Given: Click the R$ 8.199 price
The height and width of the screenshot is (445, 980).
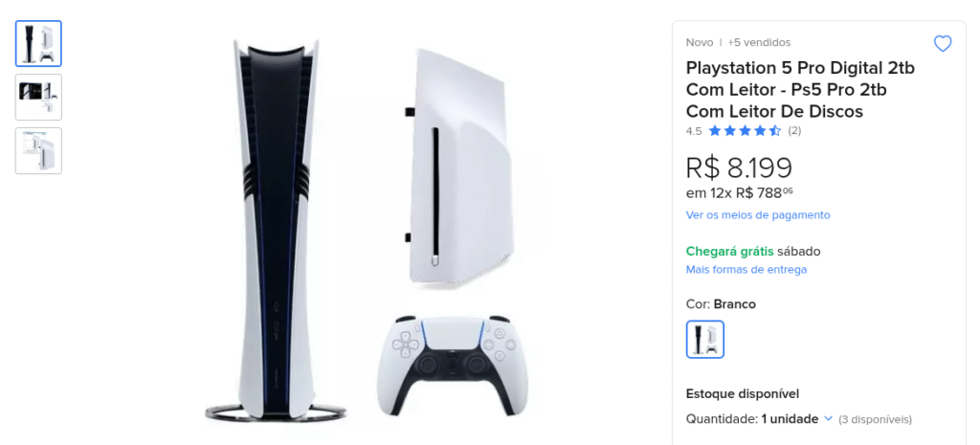Looking at the screenshot, I should tap(739, 167).
